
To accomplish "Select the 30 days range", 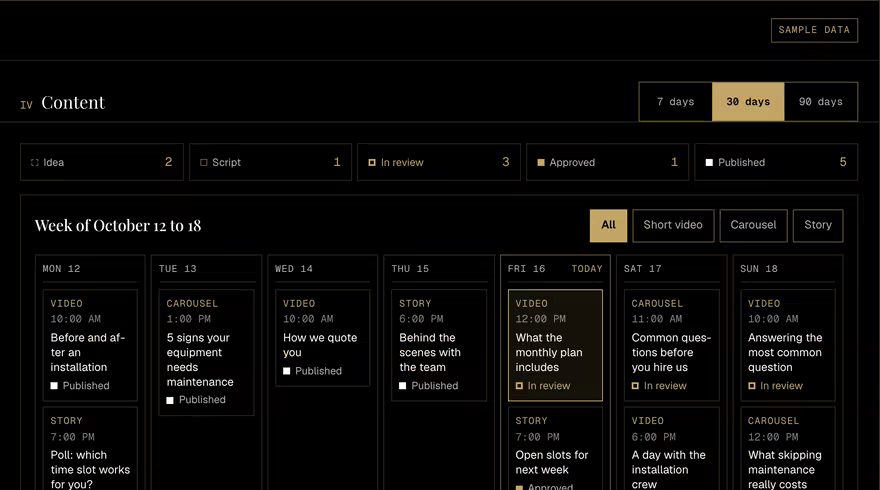I will (x=748, y=102).
